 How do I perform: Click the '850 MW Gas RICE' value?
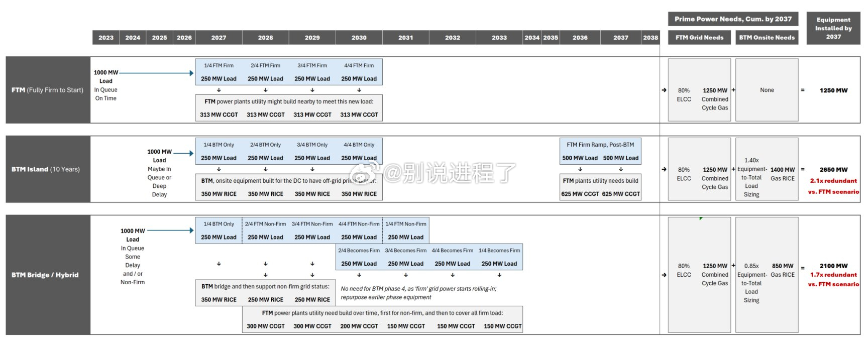pyautogui.click(x=783, y=270)
